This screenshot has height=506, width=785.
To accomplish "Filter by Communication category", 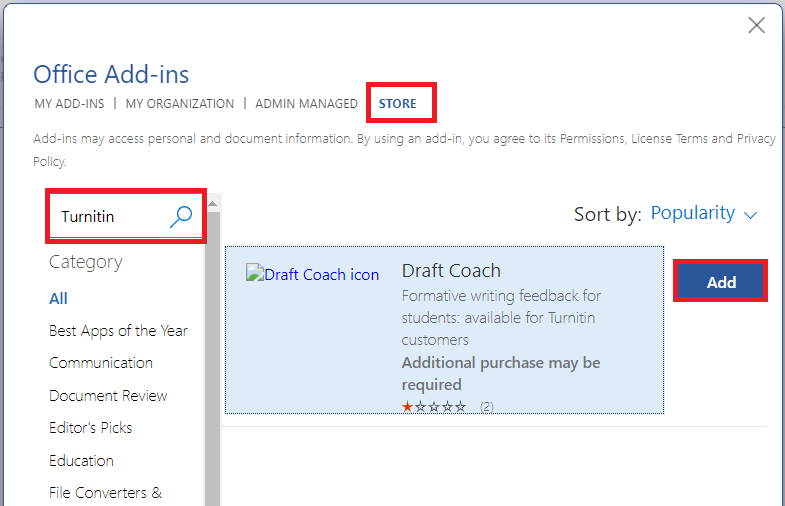I will click(101, 363).
